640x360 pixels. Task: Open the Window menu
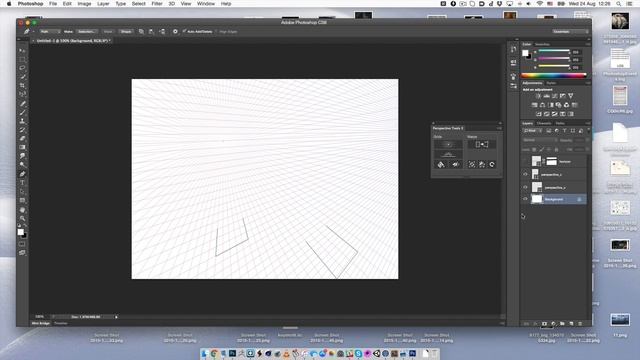coord(206,4)
